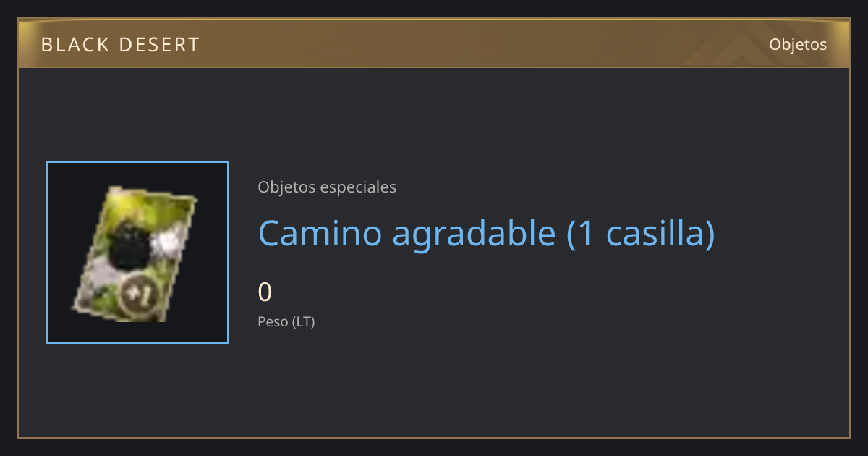This screenshot has height=456, width=868.
Task: Click the weight value 0
Action: coord(265,292)
